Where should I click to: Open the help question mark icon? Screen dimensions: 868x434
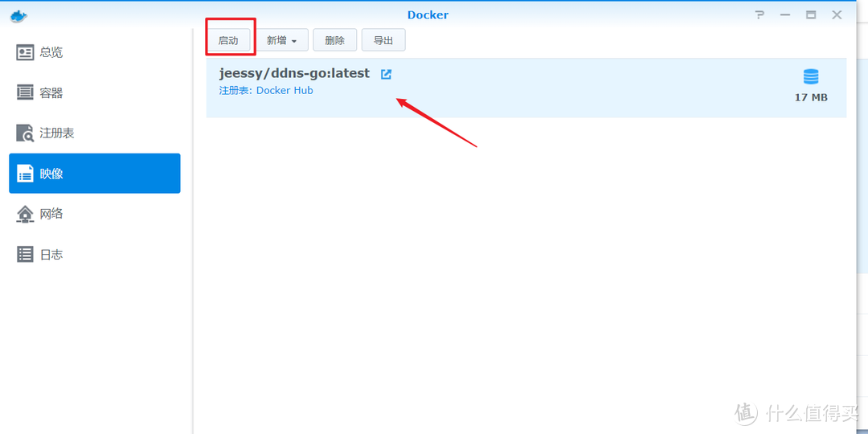pyautogui.click(x=760, y=15)
